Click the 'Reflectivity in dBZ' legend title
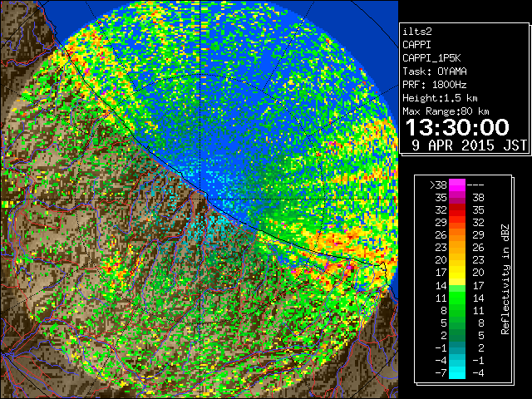This screenshot has height=399, width=532. coord(505,279)
